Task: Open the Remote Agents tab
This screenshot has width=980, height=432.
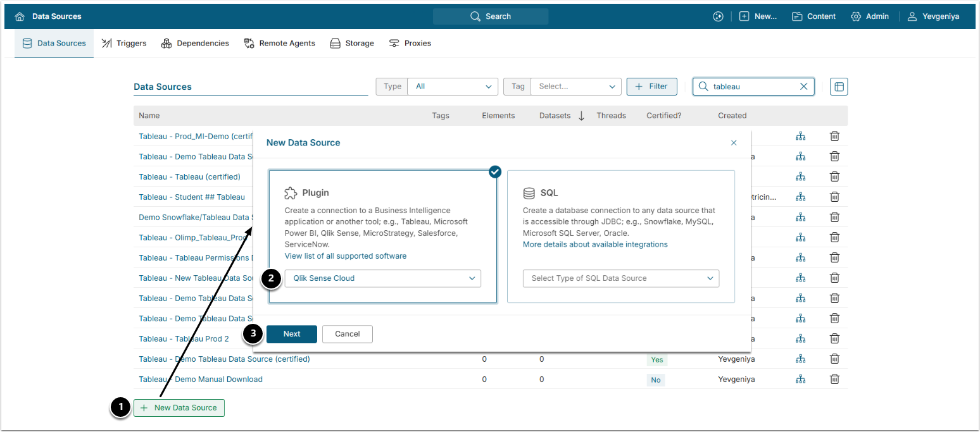Action: coord(279,43)
